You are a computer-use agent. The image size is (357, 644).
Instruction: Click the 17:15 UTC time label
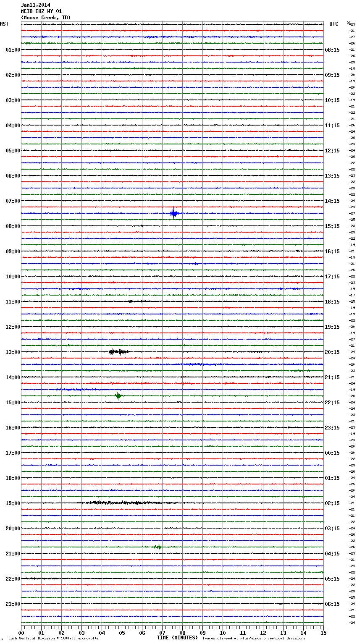(332, 277)
